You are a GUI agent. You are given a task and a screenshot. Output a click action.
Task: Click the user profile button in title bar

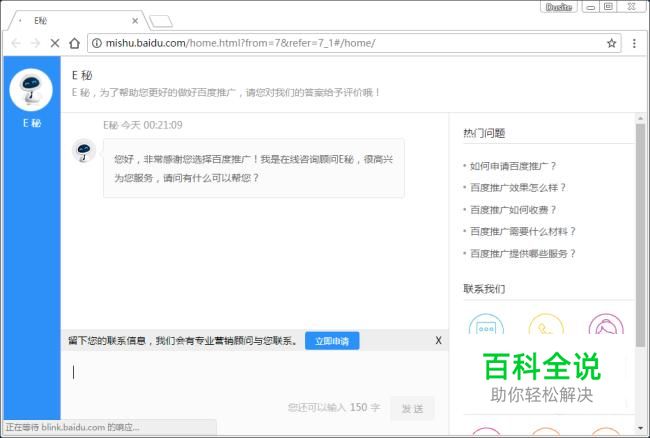point(559,7)
